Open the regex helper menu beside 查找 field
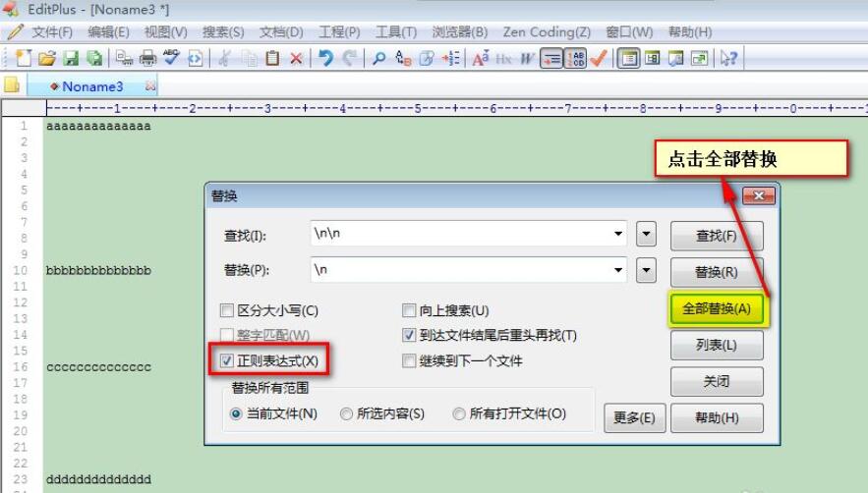The width and height of the screenshot is (868, 493). 646,234
